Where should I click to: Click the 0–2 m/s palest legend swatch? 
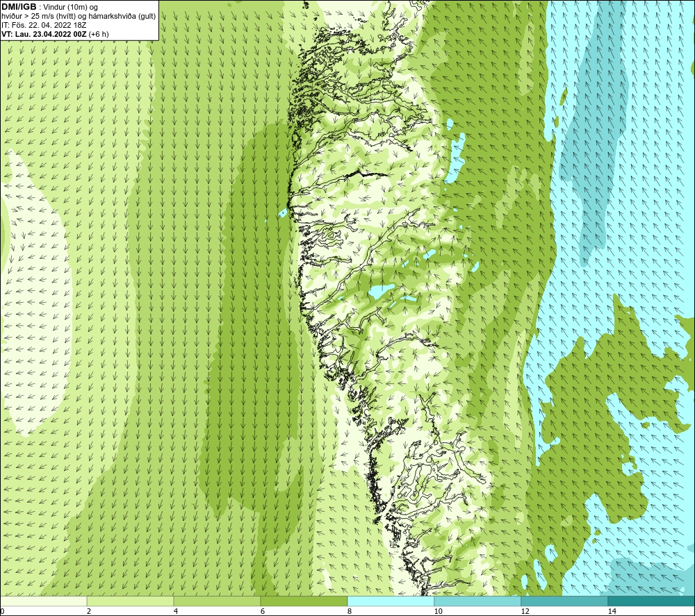(x=43, y=601)
